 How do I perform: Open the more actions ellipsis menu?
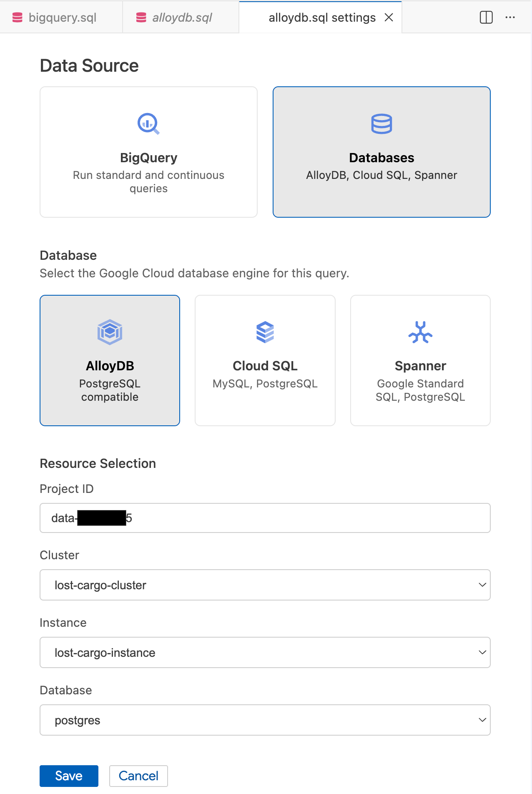click(x=510, y=18)
